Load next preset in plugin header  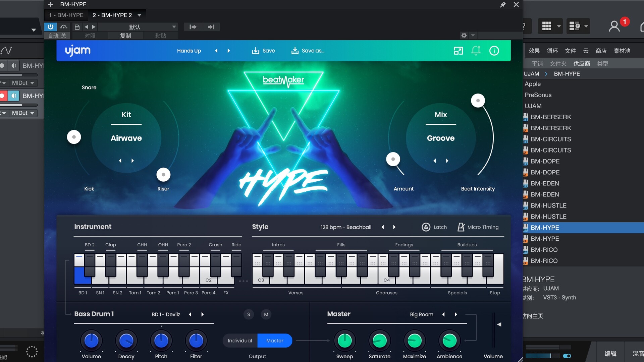click(x=94, y=27)
